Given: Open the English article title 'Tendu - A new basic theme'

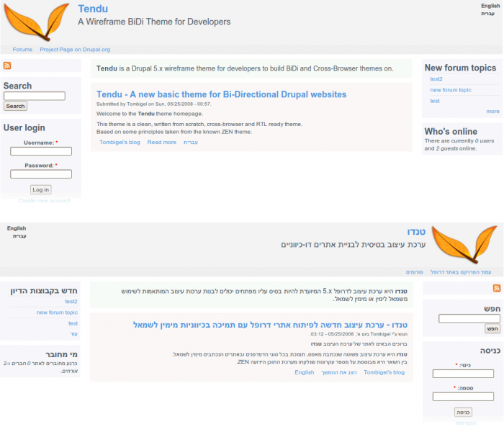Looking at the screenshot, I should tap(221, 94).
